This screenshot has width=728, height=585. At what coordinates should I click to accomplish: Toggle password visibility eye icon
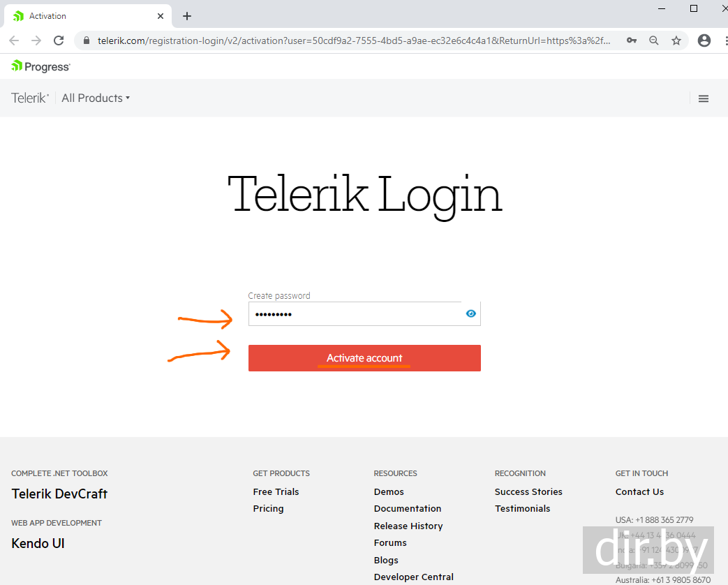point(470,314)
